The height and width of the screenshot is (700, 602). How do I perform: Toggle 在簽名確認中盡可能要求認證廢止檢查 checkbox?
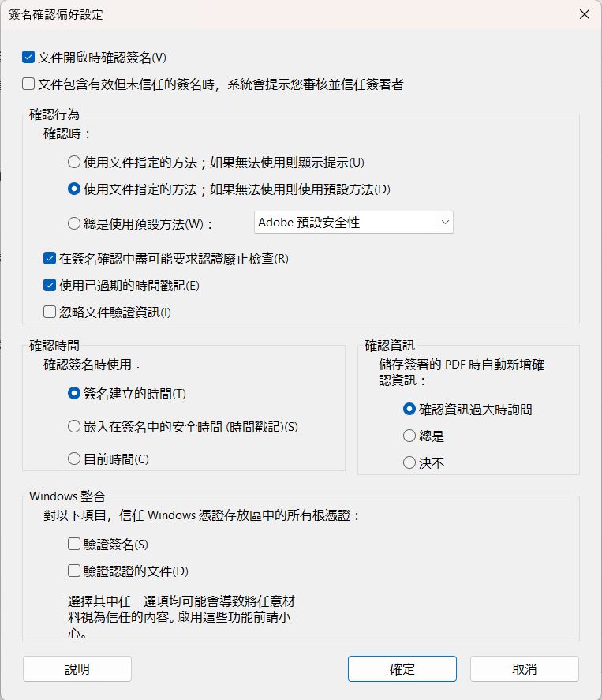[x=50, y=258]
